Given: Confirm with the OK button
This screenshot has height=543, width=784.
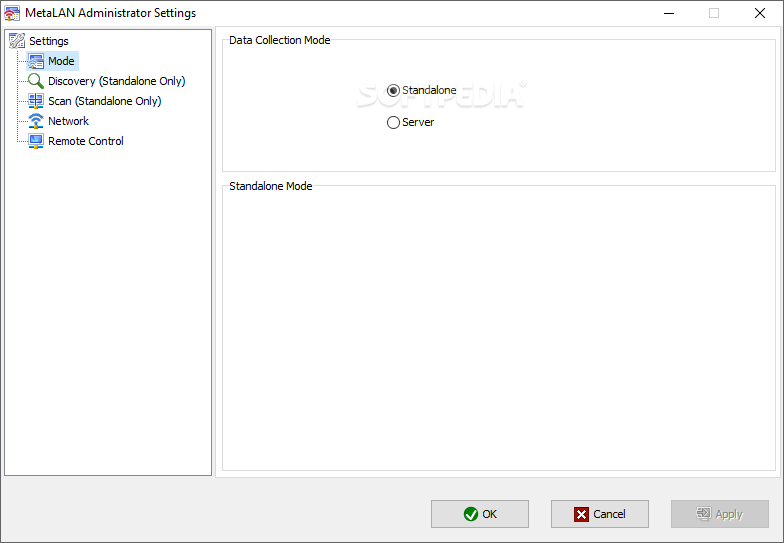Looking at the screenshot, I should click(x=480, y=514).
